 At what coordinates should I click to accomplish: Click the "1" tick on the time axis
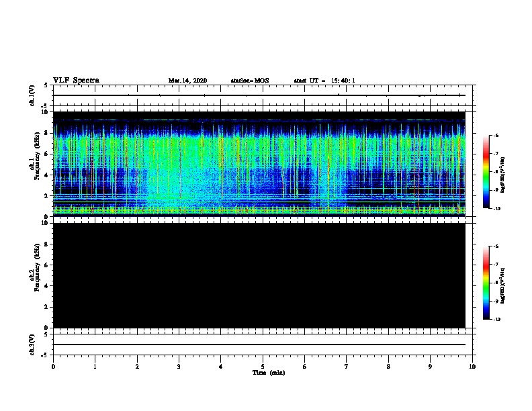(95, 367)
